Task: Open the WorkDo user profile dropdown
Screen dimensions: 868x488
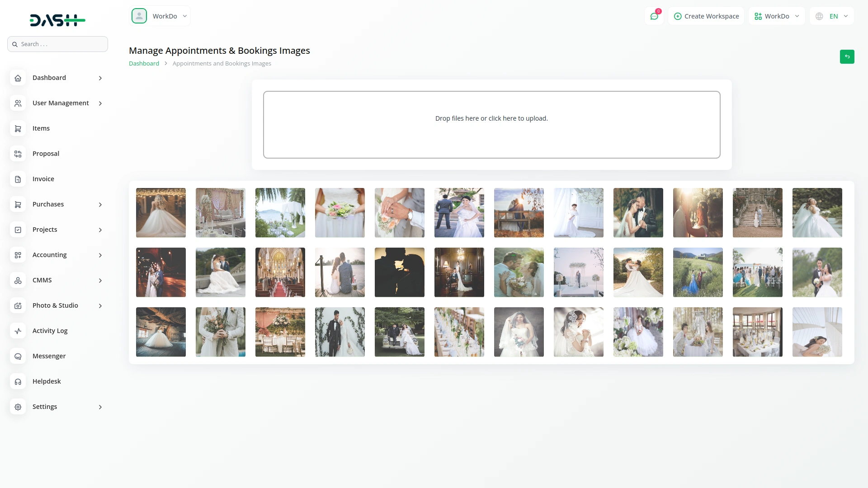Action: (160, 16)
